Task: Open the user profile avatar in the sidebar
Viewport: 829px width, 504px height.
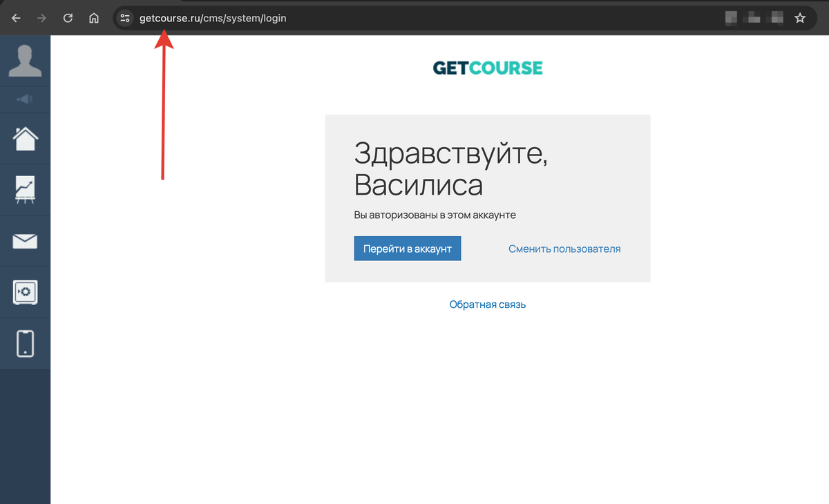Action: [x=25, y=60]
